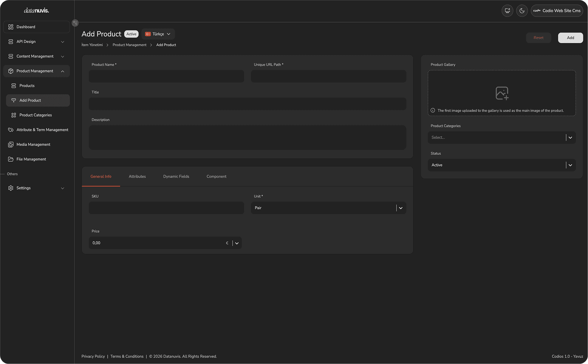This screenshot has width=588, height=364.
Task: Click the monitor preview icon in header
Action: pyautogui.click(x=508, y=11)
